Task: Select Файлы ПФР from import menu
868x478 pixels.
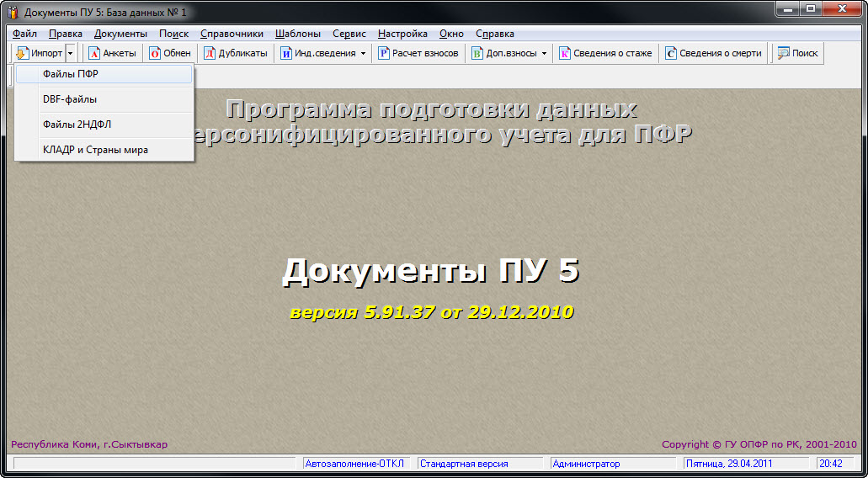Action: coord(72,74)
